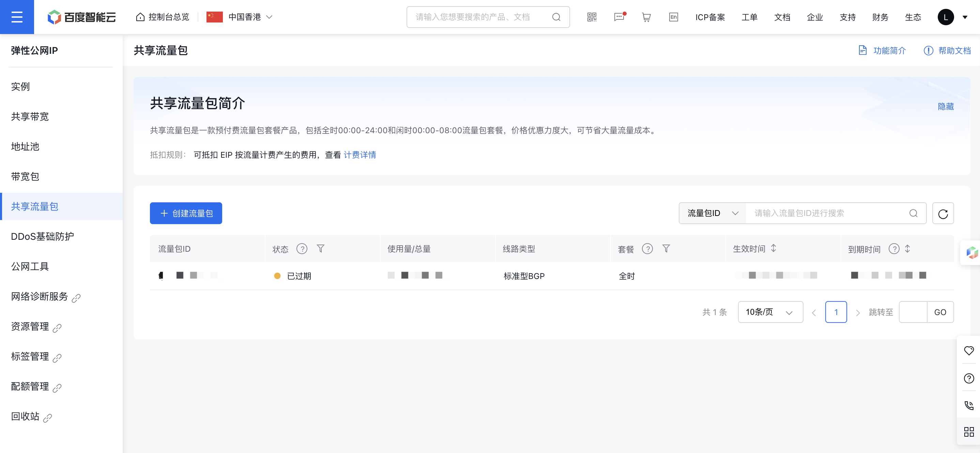Click the traffic package ID search magnifier
Viewport: 980px width, 453px height.
pyautogui.click(x=913, y=213)
